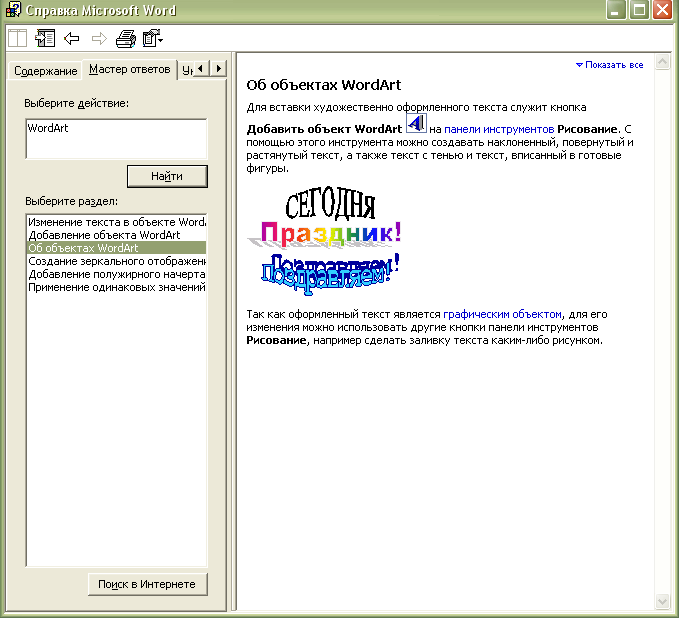Image resolution: width=679 pixels, height=618 pixels.
Task: Select topic Создание зеркального отображения
Action: click(116, 261)
